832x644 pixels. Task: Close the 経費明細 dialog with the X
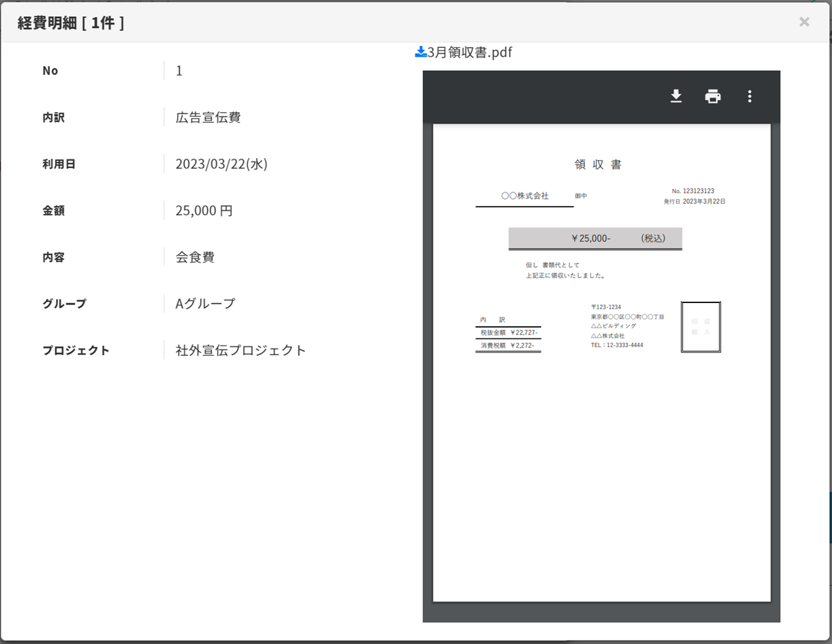804,22
